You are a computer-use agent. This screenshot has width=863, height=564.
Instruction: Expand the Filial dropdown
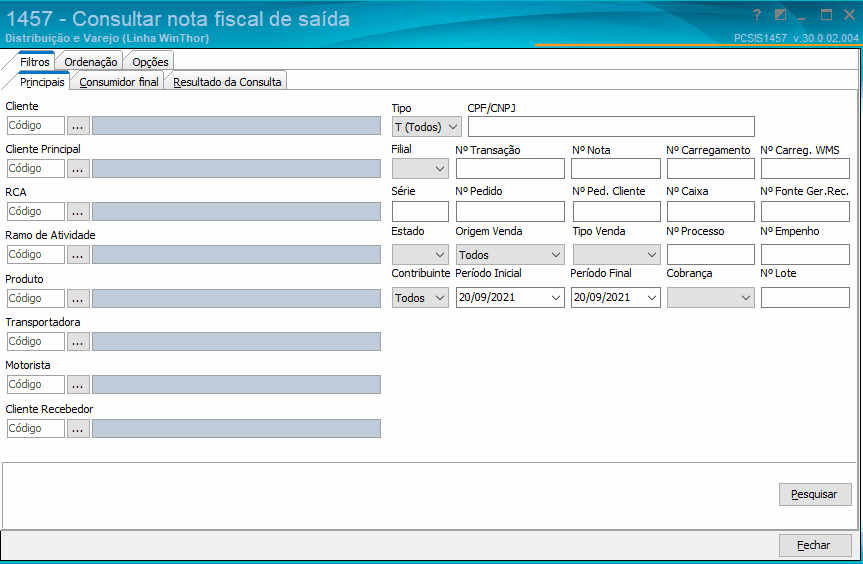[420, 168]
